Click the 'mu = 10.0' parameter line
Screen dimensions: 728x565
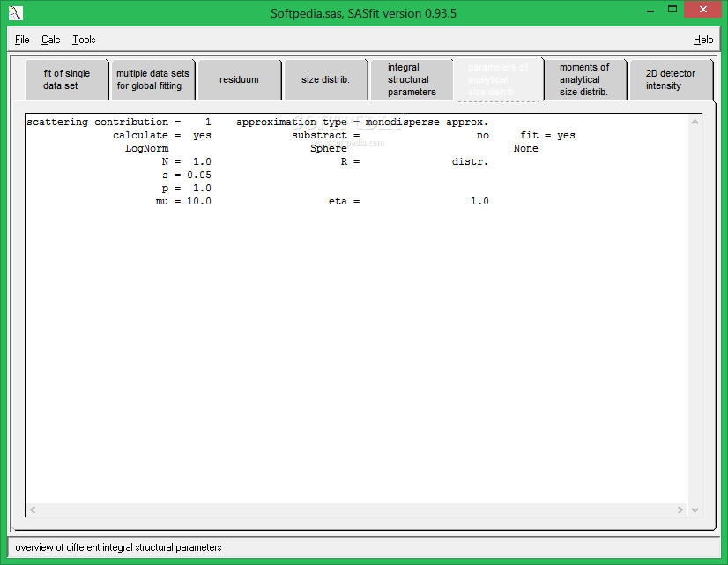coord(183,201)
